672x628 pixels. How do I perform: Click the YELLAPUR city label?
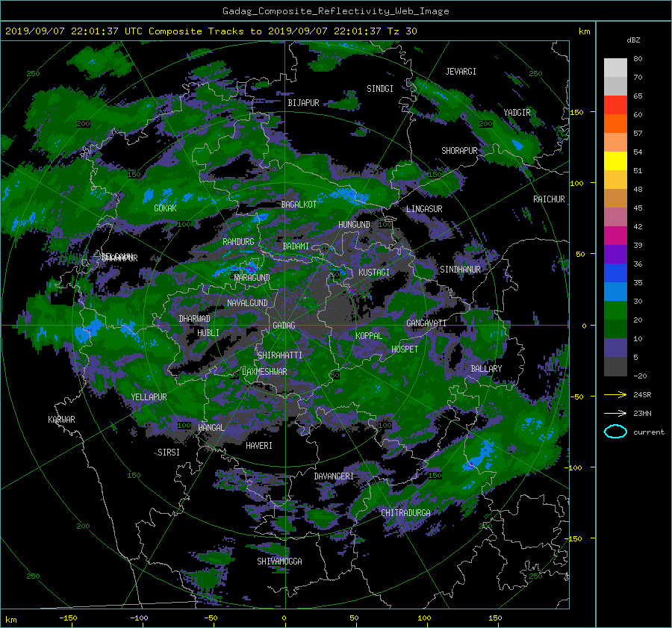pyautogui.click(x=149, y=397)
